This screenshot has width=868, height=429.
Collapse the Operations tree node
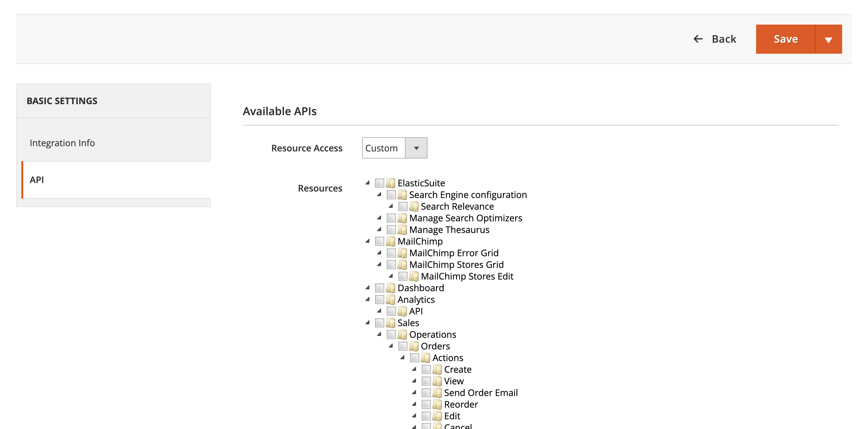click(379, 334)
